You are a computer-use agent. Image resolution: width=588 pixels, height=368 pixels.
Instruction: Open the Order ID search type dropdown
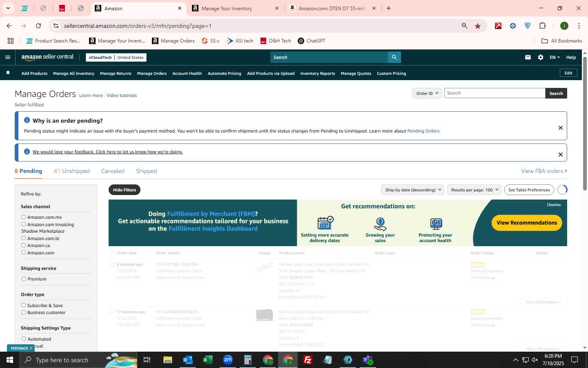point(427,93)
